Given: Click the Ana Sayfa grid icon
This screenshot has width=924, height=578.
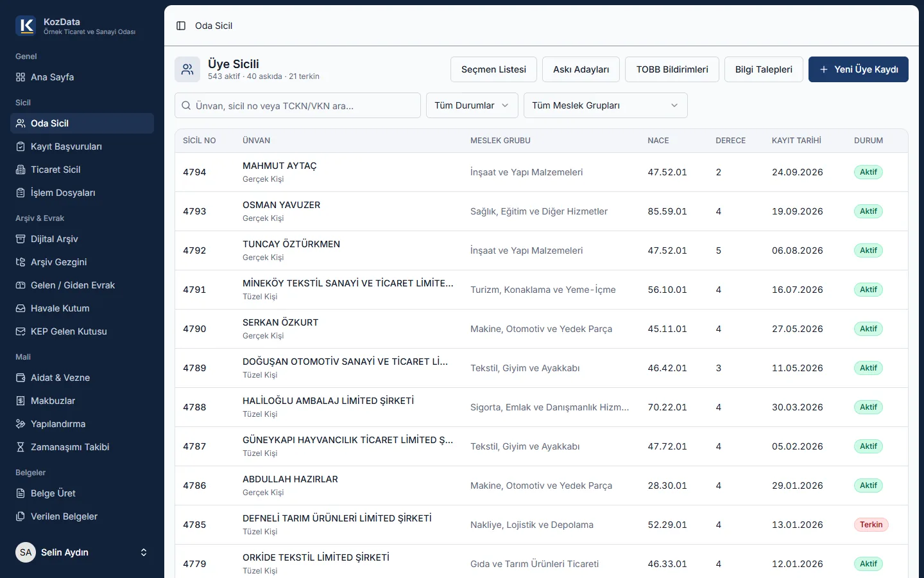Looking at the screenshot, I should tap(21, 77).
